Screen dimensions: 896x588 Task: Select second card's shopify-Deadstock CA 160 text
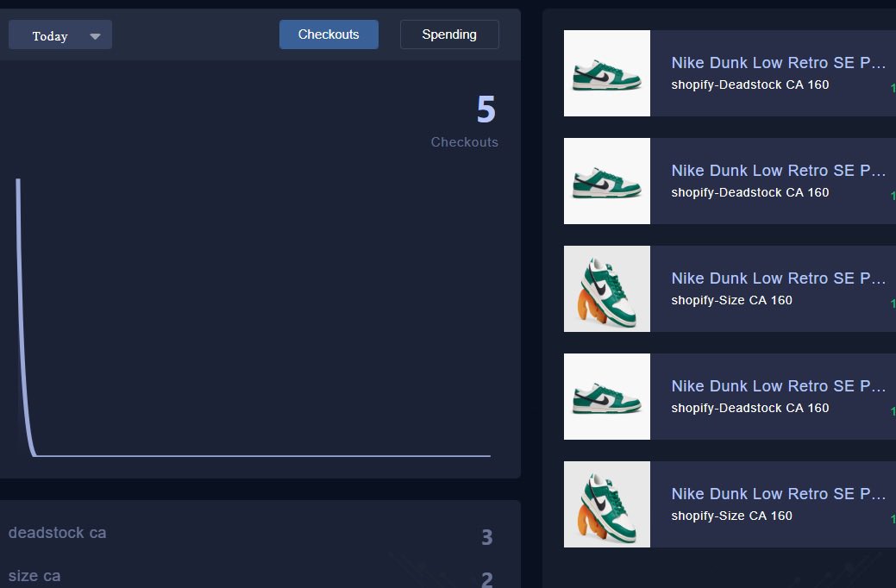pos(749,192)
